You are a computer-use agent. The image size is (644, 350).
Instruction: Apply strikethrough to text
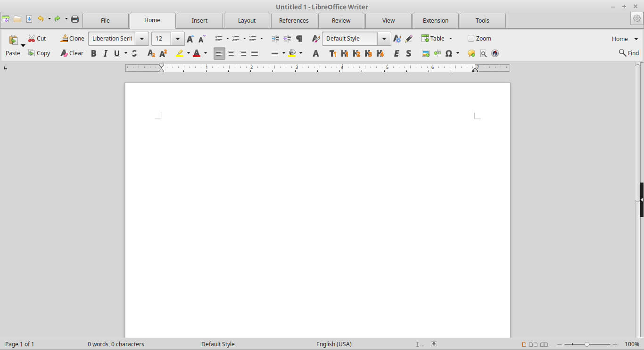[x=134, y=53]
